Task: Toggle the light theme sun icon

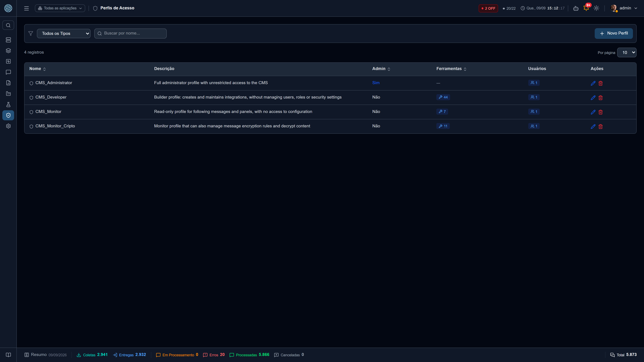Action: 596,8
